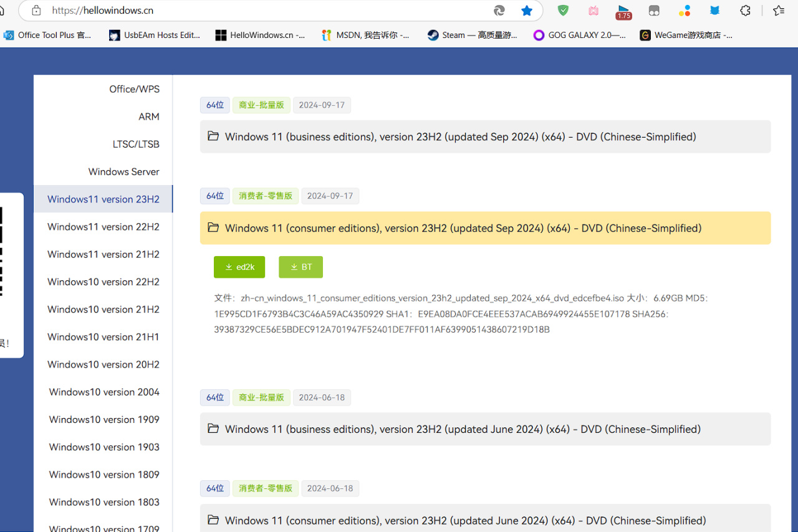Select Windows11 version 23H2 in sidebar
The image size is (798, 532).
click(103, 199)
